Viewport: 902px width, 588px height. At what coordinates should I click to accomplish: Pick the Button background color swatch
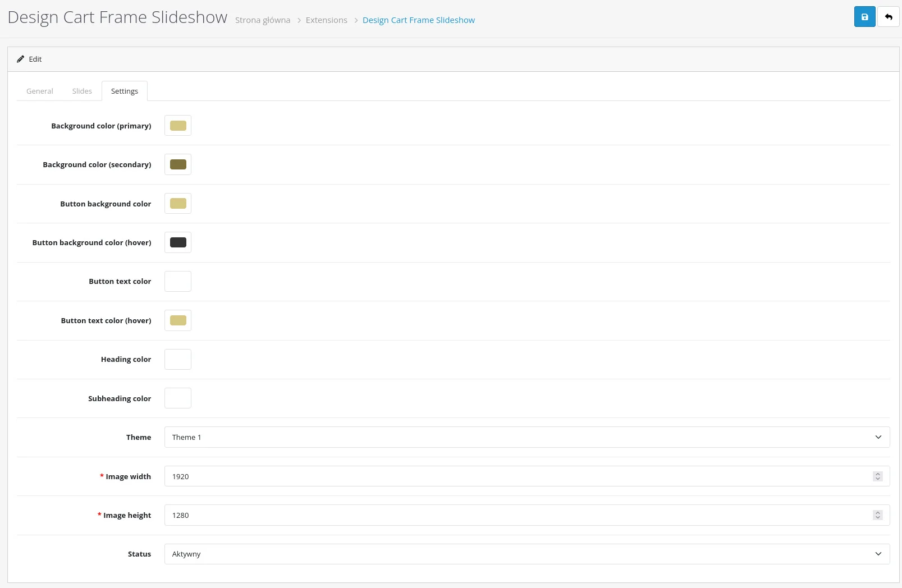(178, 204)
